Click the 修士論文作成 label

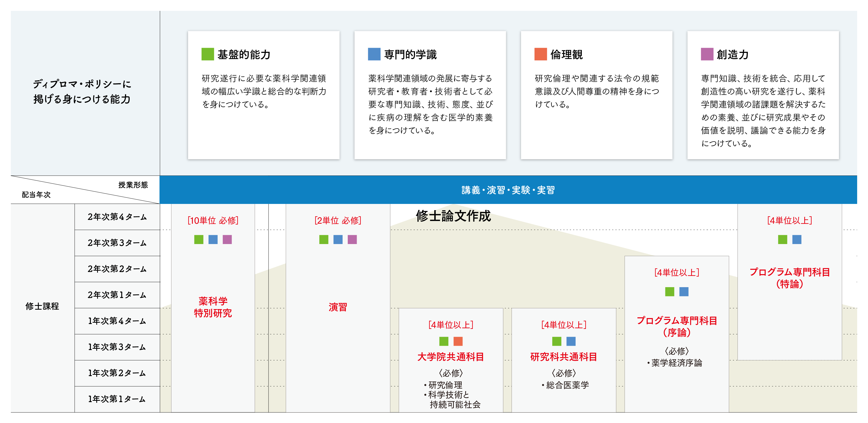point(453,216)
